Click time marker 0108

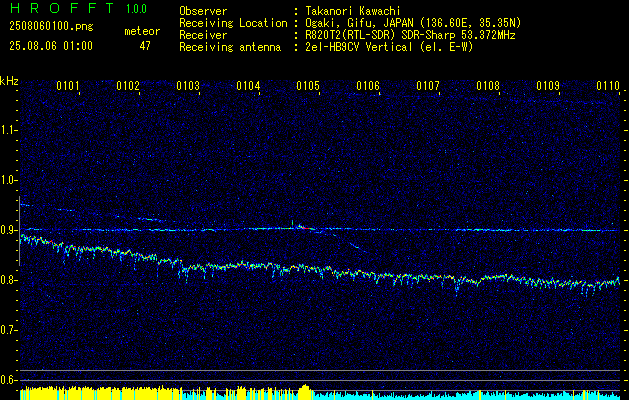(488, 86)
